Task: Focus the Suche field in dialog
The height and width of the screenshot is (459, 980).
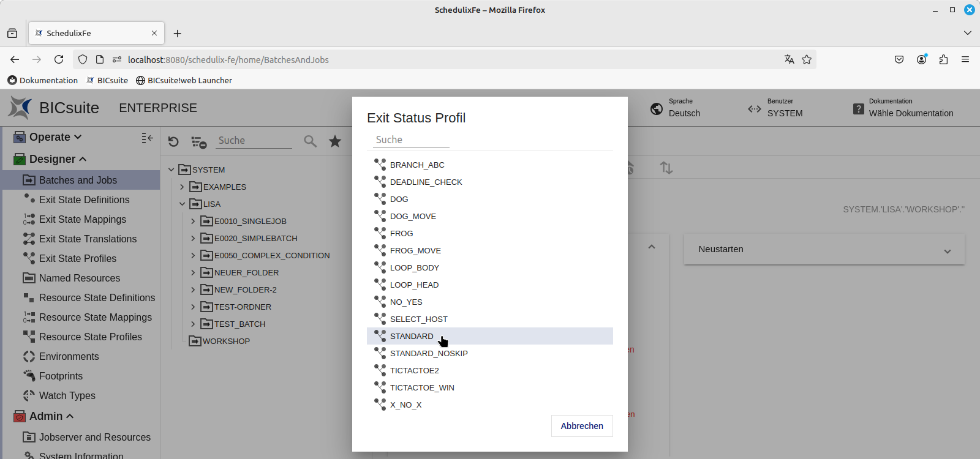Action: 410,140
